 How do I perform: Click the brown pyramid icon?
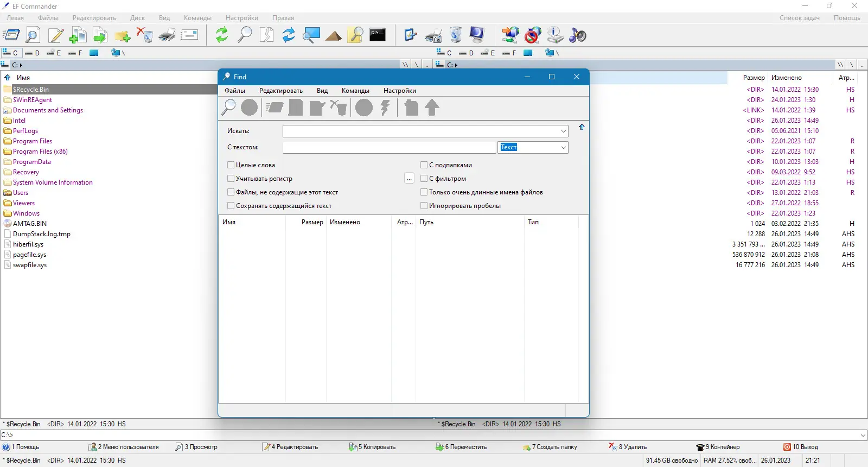(334, 36)
